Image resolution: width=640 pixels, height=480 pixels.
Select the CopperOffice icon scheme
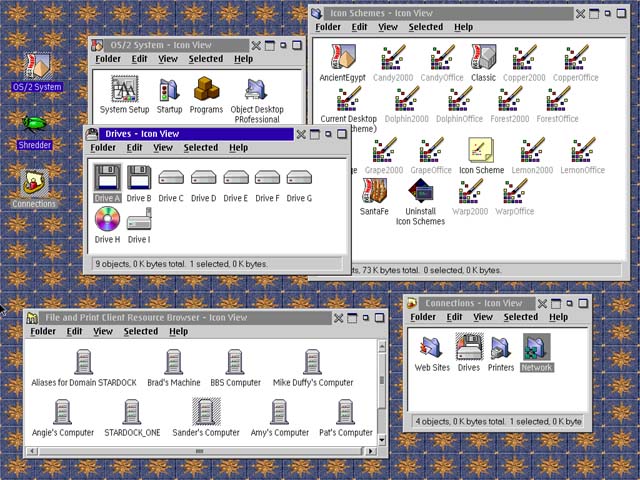pyautogui.click(x=576, y=57)
